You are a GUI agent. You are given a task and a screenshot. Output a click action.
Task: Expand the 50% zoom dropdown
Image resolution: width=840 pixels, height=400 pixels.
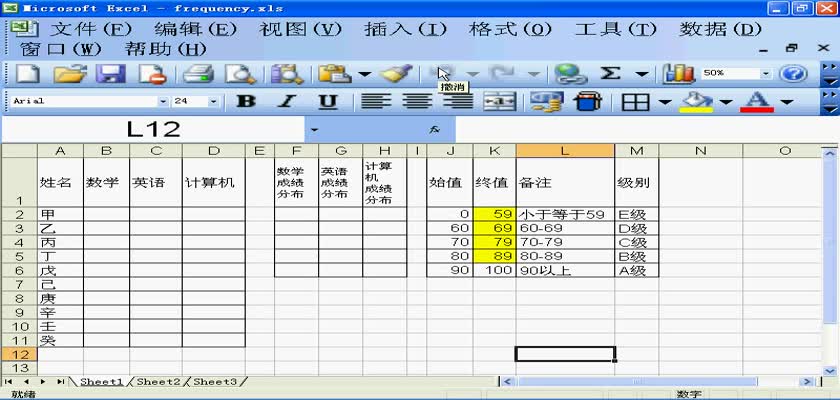click(766, 73)
